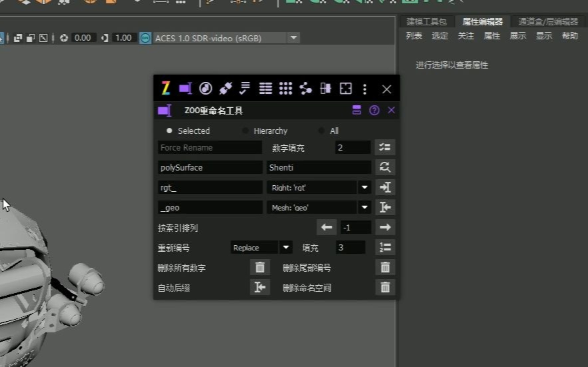Viewport: 588px width, 367px height.
Task: Select the All radio option
Action: point(321,131)
